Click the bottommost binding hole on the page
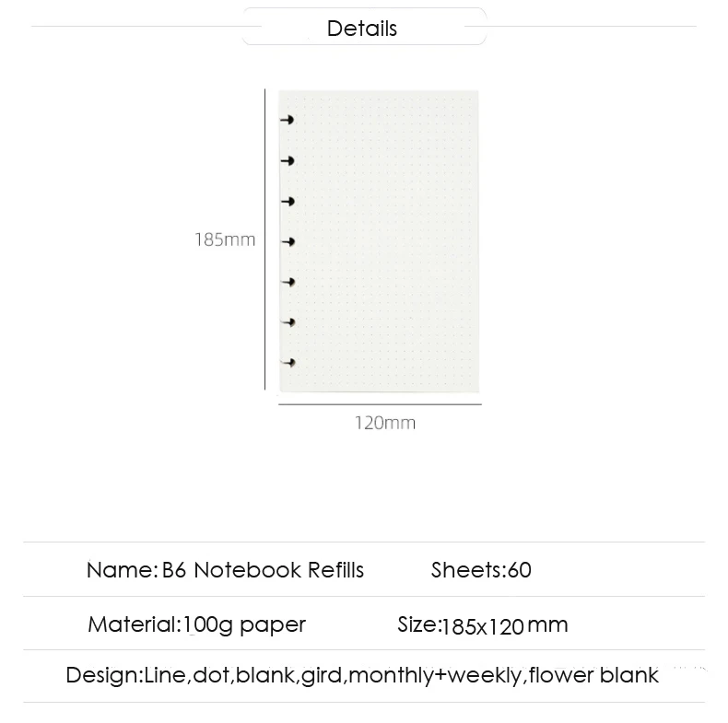This screenshot has height=723, width=728. pos(287,363)
